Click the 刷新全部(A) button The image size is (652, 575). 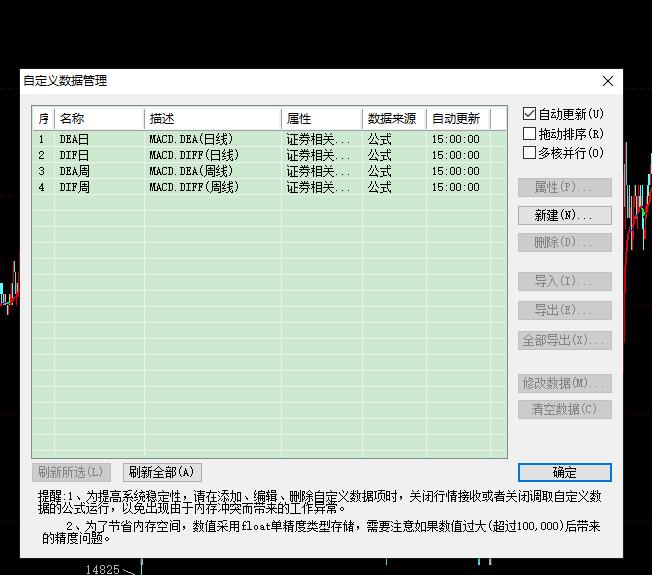(x=162, y=472)
